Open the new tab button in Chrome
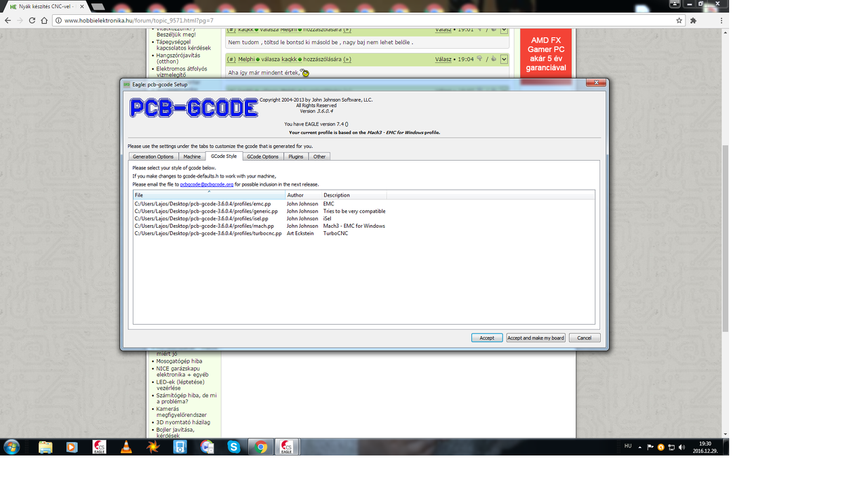The image size is (868, 488). (98, 6)
